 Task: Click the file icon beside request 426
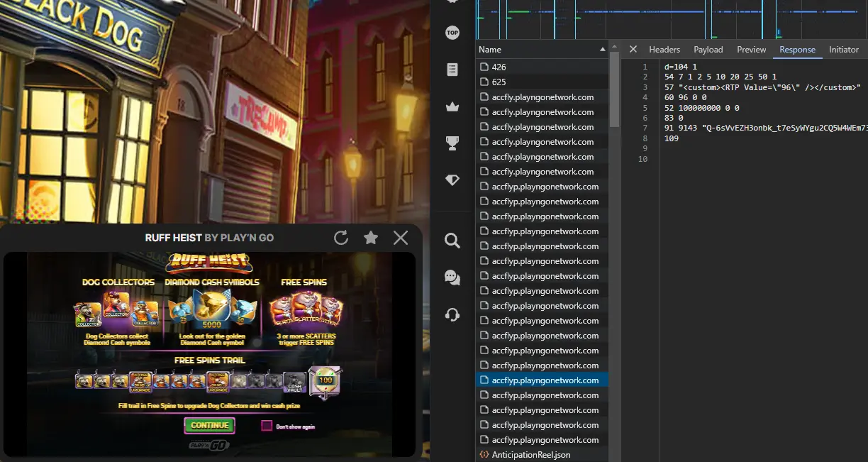point(484,67)
